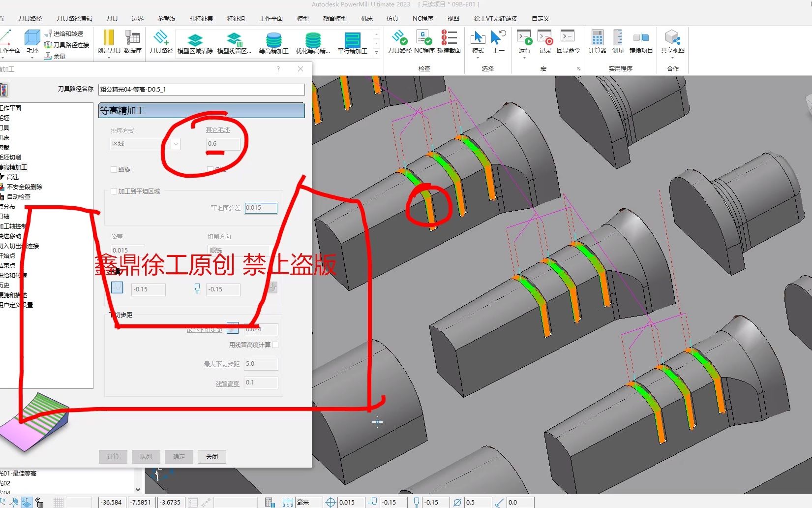Click the 记录 macro record icon
The width and height of the screenshot is (812, 508).
coord(545,41)
